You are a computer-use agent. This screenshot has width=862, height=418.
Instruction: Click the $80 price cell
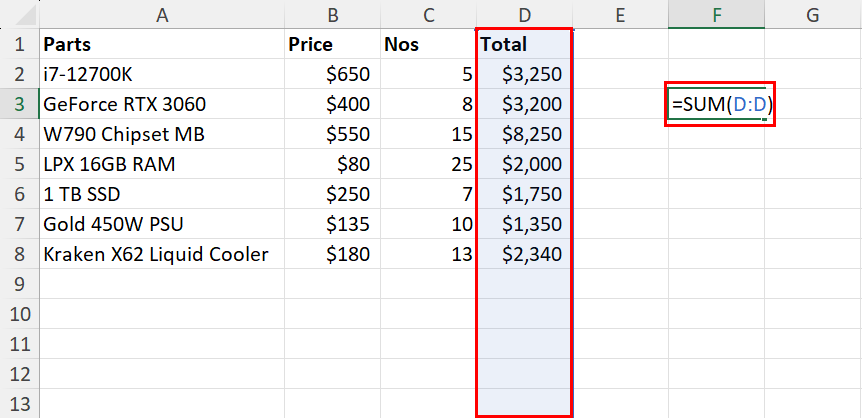[x=332, y=163]
